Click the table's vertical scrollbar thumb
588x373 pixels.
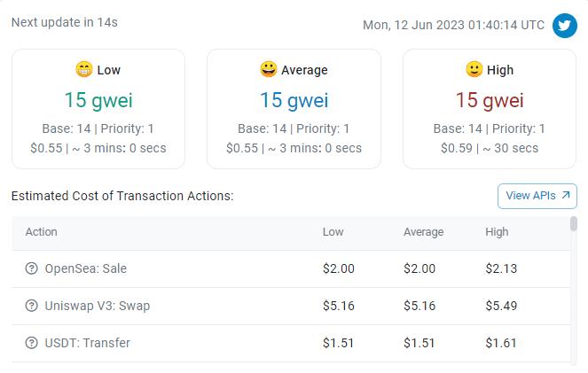[x=574, y=224]
